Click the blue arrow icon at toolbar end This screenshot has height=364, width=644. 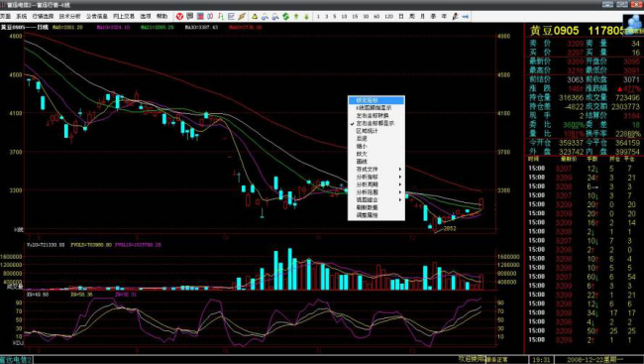pos(466,17)
